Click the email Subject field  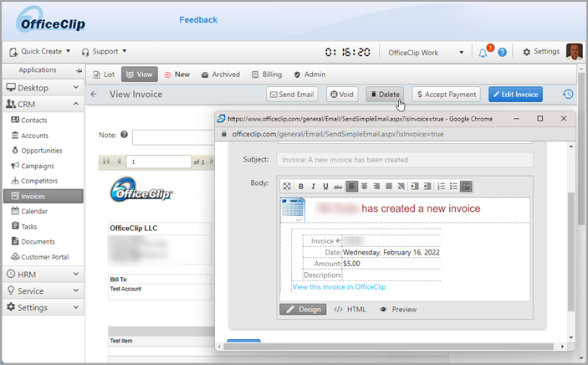405,160
